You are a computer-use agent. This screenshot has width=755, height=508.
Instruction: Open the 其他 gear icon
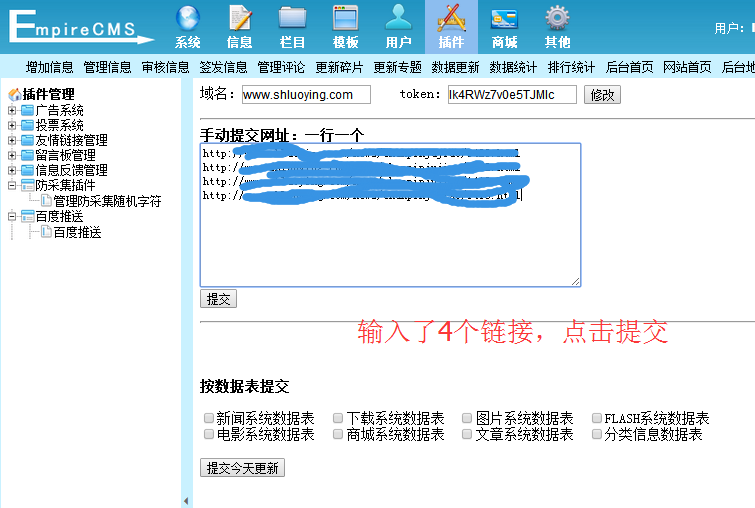coord(557,18)
